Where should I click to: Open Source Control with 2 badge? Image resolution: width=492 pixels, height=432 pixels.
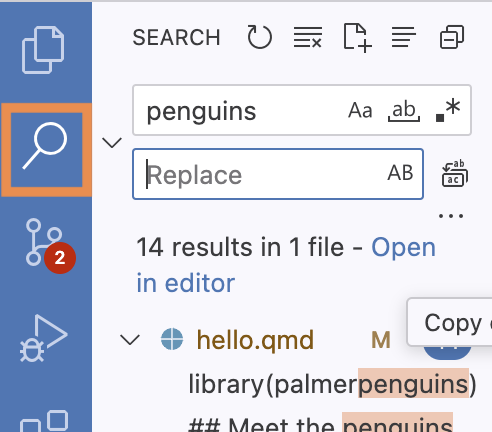47,245
